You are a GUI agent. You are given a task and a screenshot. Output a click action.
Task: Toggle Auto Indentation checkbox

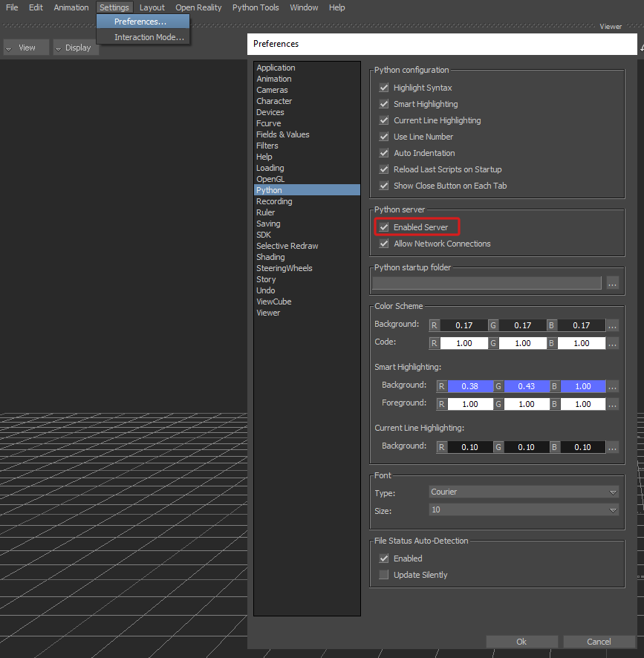pyautogui.click(x=384, y=153)
